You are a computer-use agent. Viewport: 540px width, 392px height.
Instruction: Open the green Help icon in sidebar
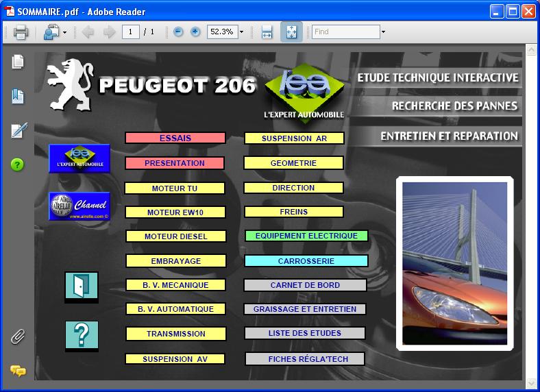(x=17, y=164)
